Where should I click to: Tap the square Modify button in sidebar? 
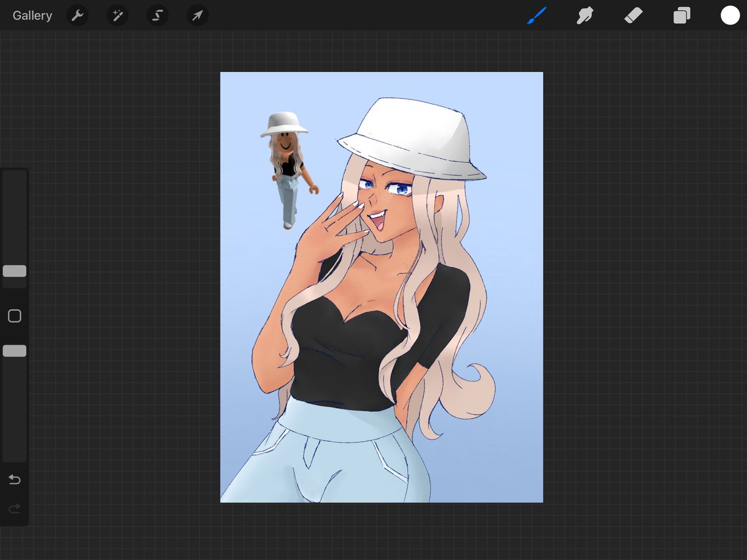point(14,316)
